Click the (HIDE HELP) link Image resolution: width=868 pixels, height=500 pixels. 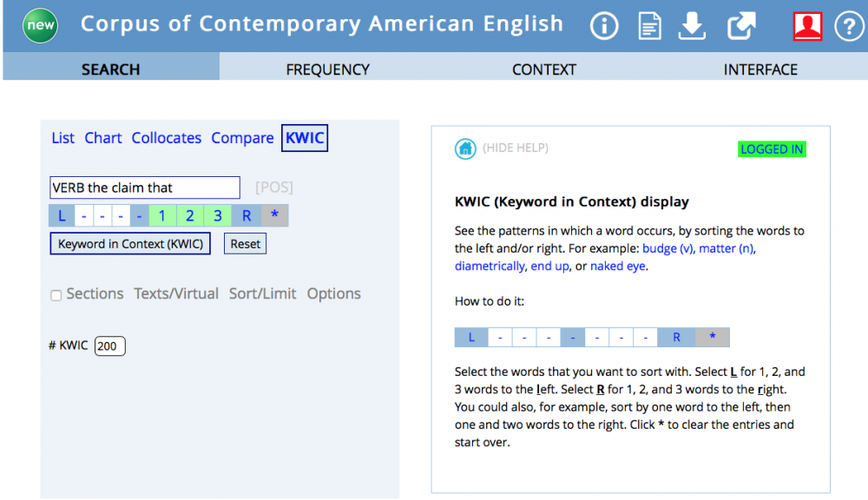click(x=516, y=148)
